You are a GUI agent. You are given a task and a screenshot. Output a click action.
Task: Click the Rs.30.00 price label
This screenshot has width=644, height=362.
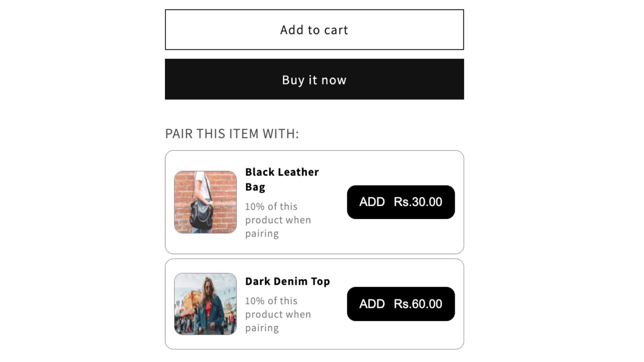tap(418, 202)
